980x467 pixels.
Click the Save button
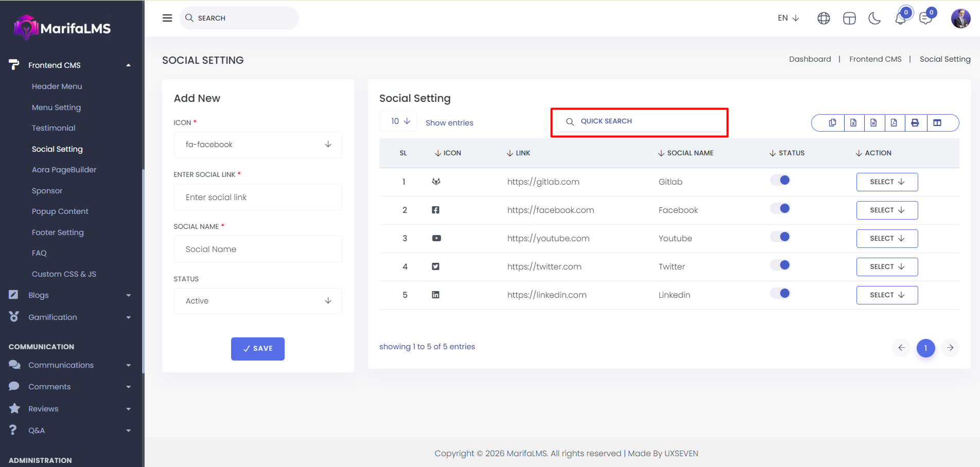[258, 349]
